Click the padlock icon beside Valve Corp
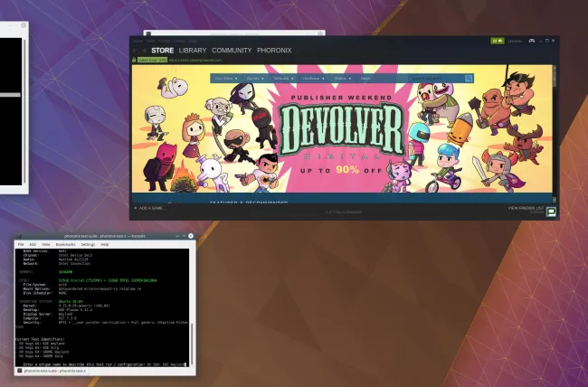This screenshot has width=588, height=387. [134, 60]
